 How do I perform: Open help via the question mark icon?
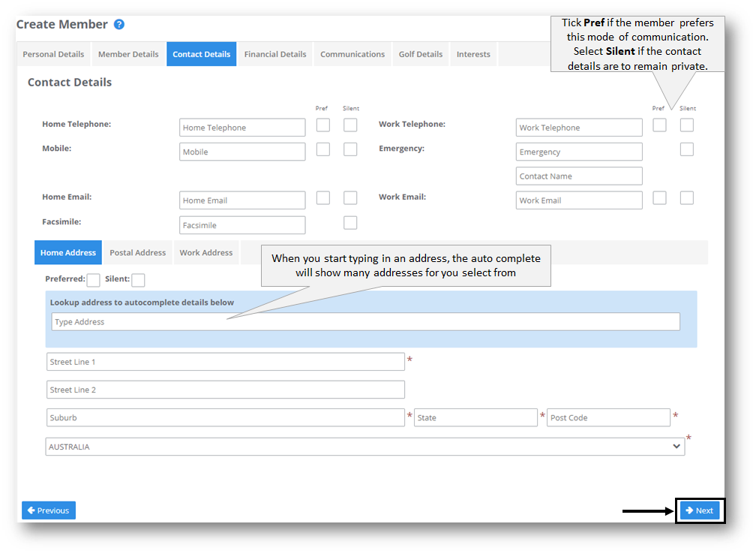click(119, 24)
